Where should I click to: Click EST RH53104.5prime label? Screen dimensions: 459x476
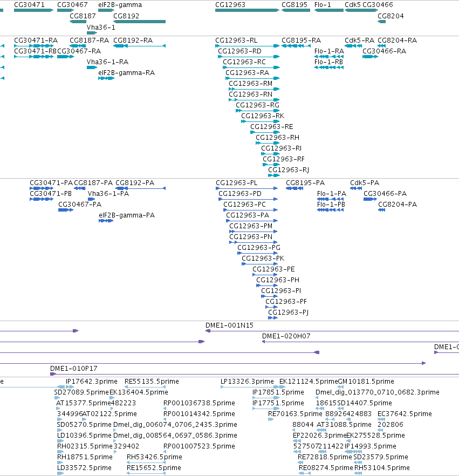pyautogui.click(x=382, y=468)
